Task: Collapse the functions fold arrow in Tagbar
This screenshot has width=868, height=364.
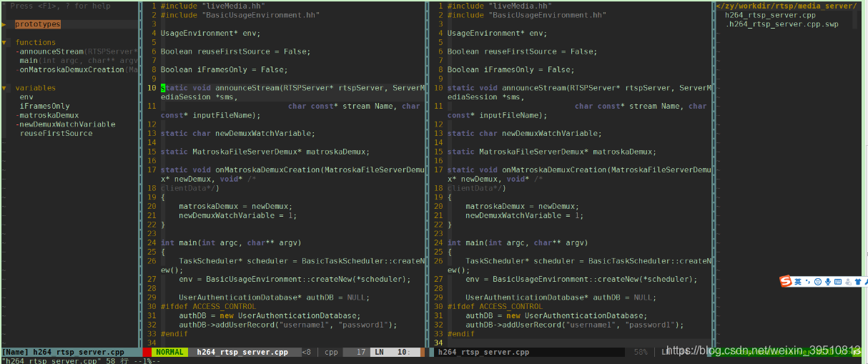Action: tap(4, 42)
